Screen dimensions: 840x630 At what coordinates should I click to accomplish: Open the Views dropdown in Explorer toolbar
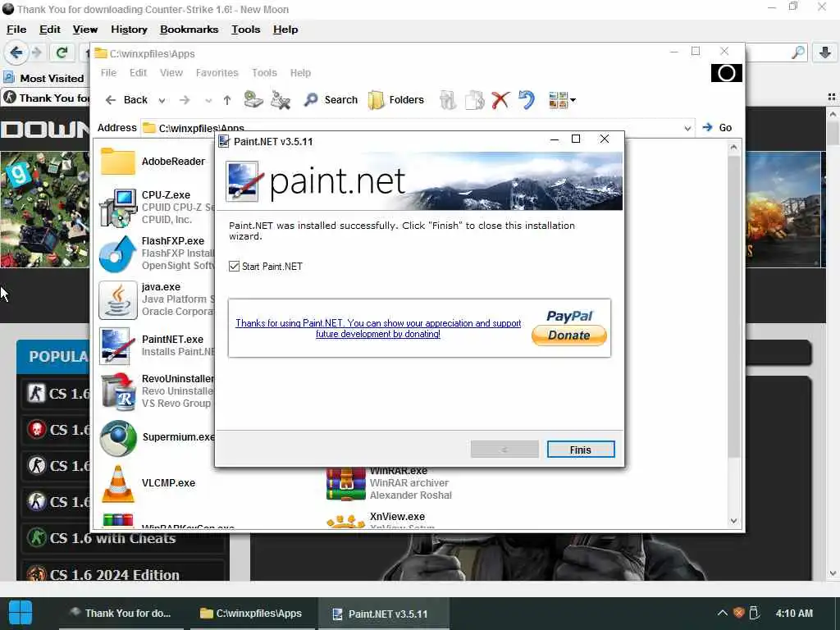point(562,99)
